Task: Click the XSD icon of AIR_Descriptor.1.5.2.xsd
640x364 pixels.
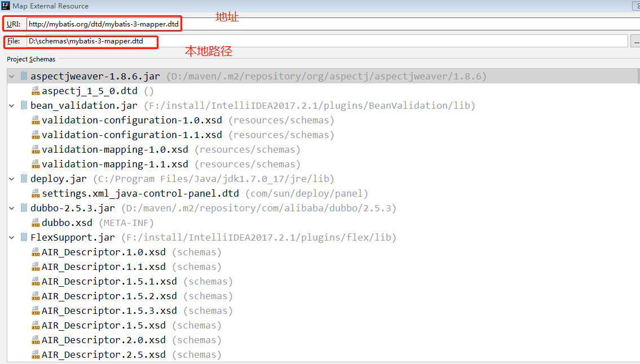Action: [x=36, y=296]
